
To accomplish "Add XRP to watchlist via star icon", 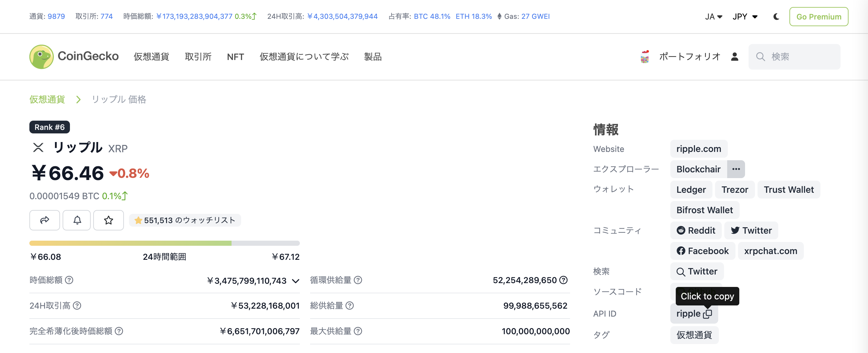I will (x=109, y=220).
